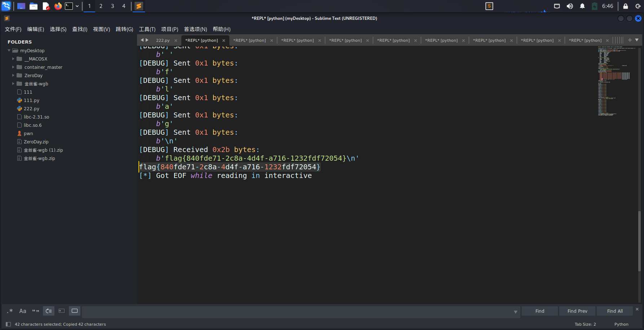Open the display settings tray icon

(557, 6)
